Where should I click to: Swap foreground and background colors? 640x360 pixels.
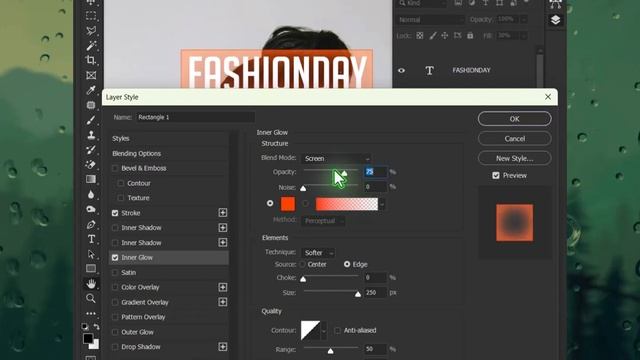[96, 327]
